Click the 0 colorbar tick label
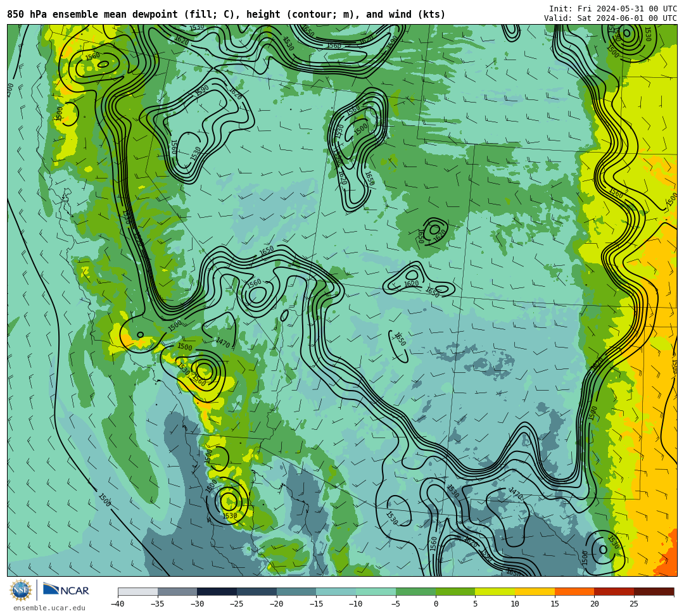 point(436,604)
